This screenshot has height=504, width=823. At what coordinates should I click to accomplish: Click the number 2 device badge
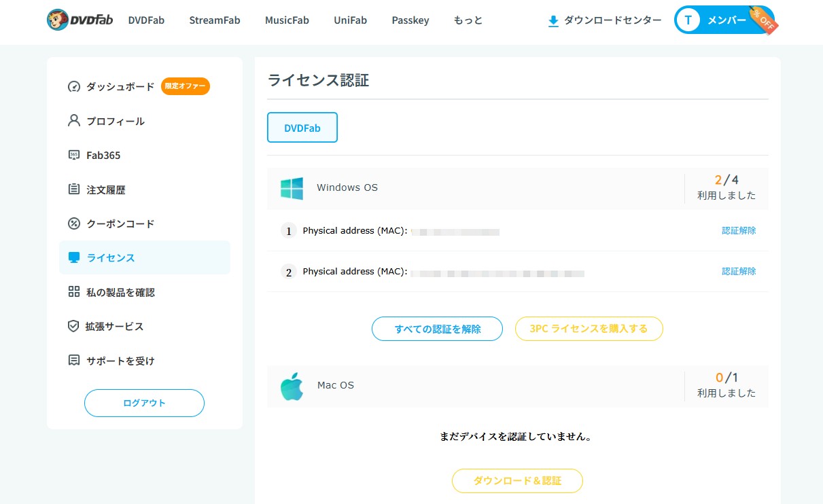[289, 272]
